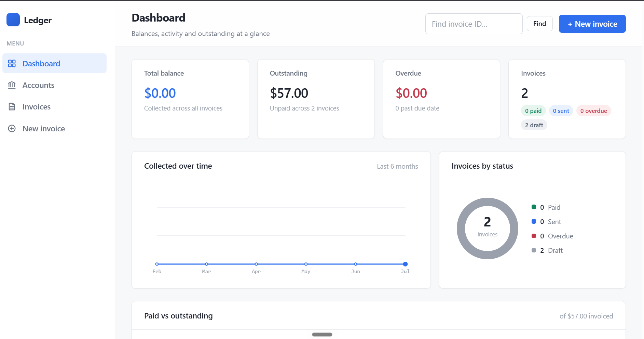Click the 0 past due date text
The width and height of the screenshot is (644, 339).
point(417,108)
